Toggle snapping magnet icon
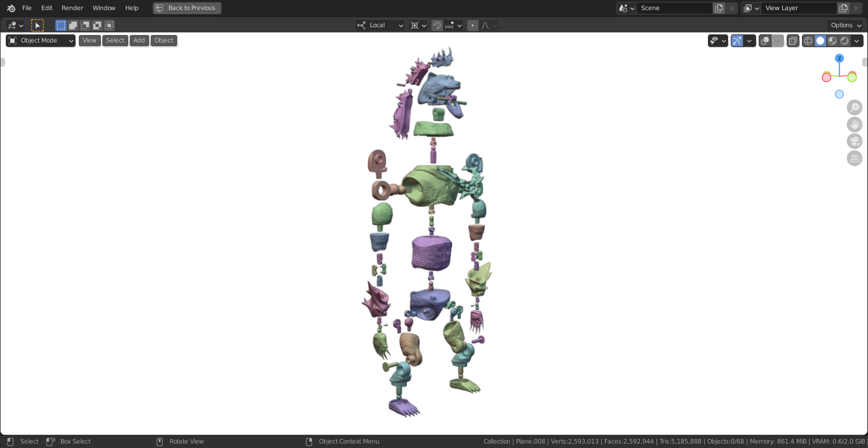 tap(437, 25)
